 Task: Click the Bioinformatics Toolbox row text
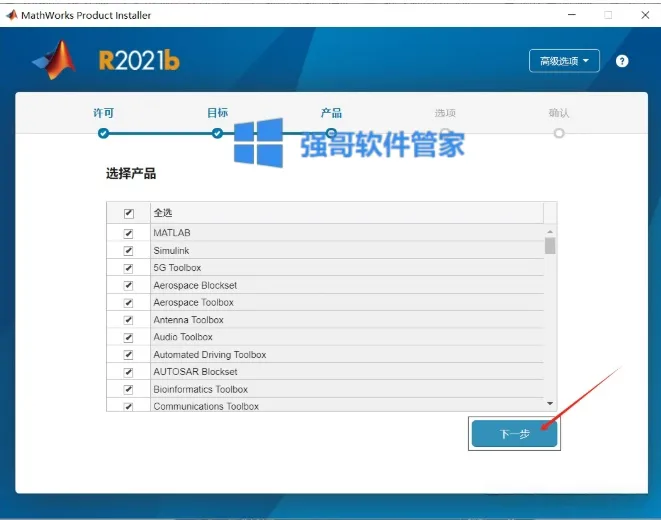click(x=201, y=389)
